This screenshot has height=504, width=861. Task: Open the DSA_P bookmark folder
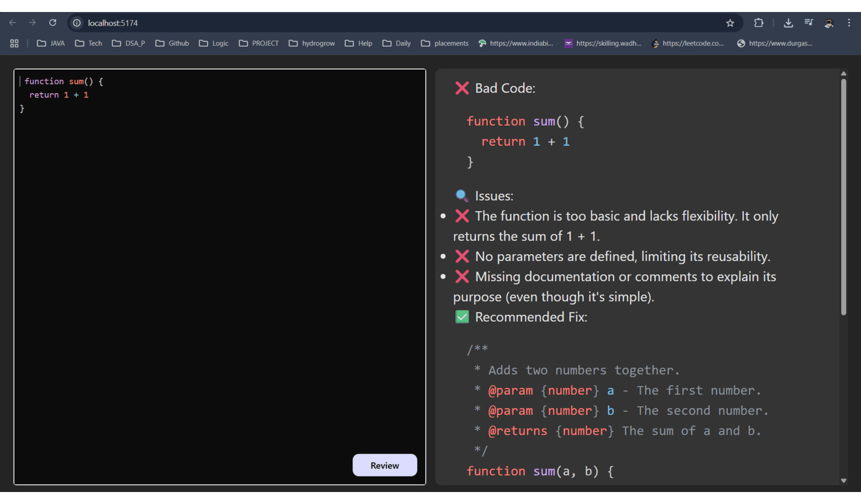click(129, 43)
